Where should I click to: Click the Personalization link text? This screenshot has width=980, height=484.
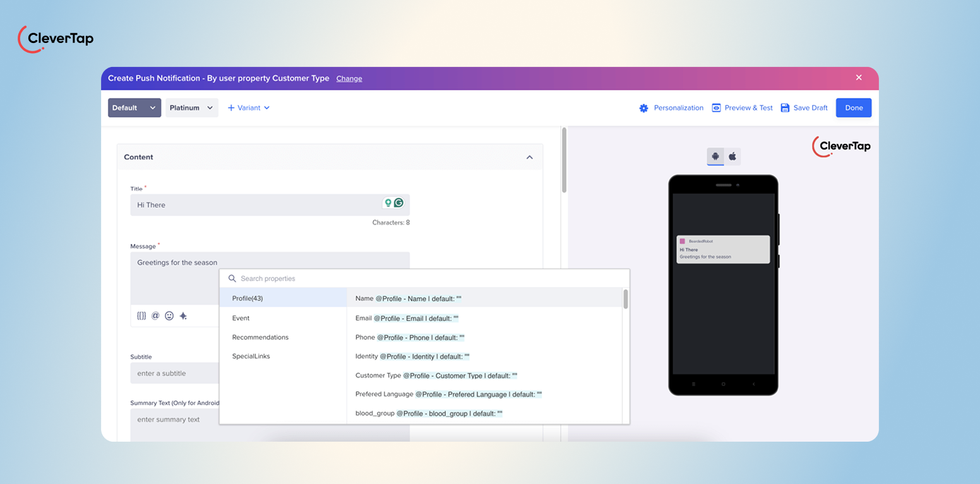click(679, 108)
